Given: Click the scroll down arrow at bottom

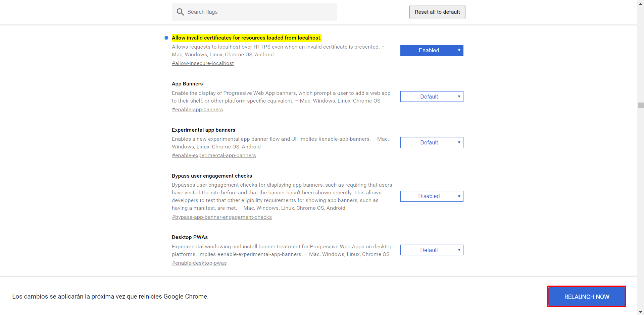Looking at the screenshot, I should pos(641,312).
